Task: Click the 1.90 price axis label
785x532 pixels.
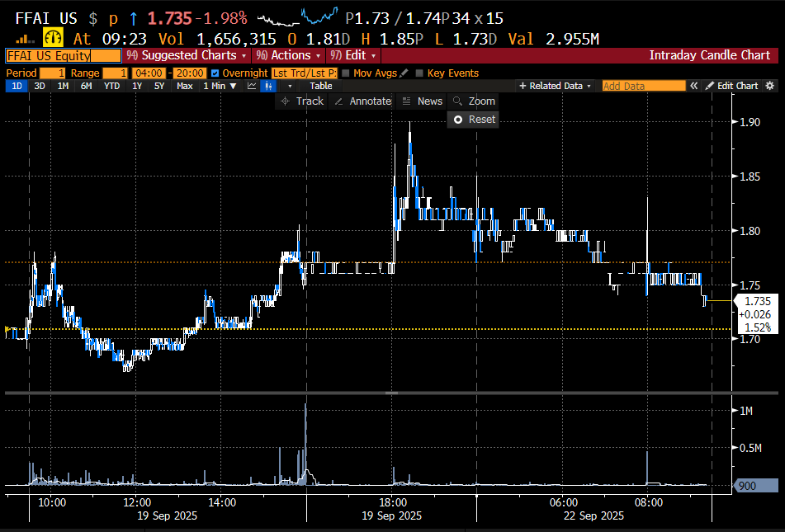Action: [750, 122]
